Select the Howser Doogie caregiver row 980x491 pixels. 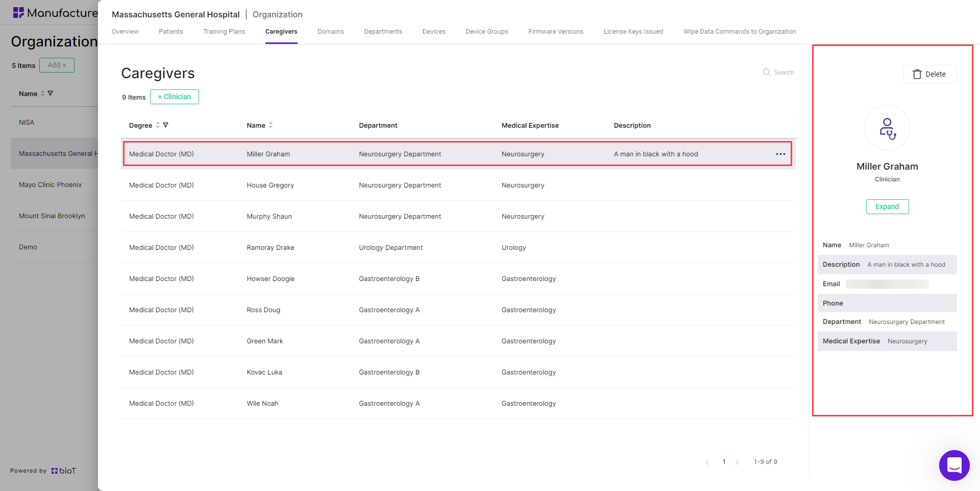pos(458,279)
